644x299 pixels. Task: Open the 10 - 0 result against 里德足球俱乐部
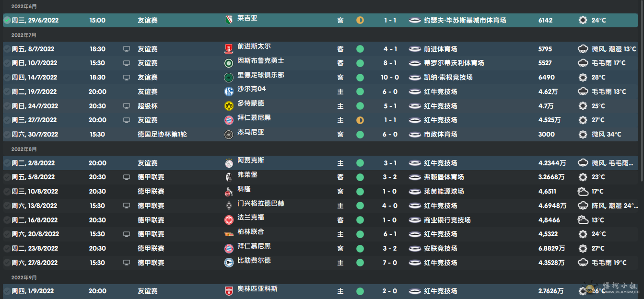[390, 77]
